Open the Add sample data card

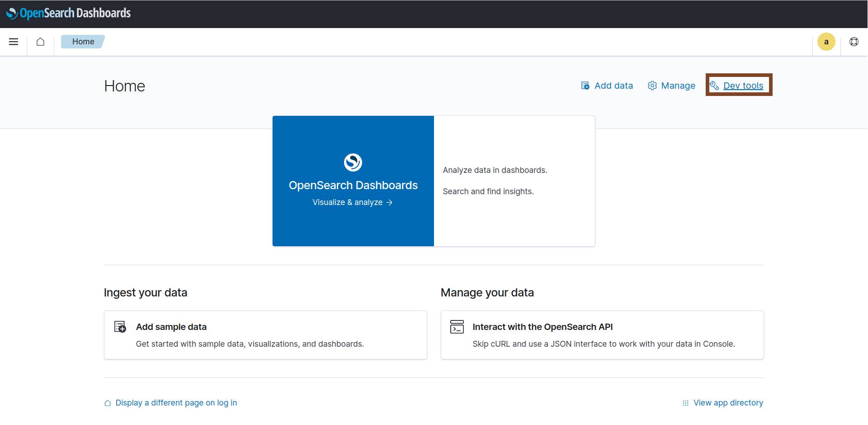click(265, 335)
